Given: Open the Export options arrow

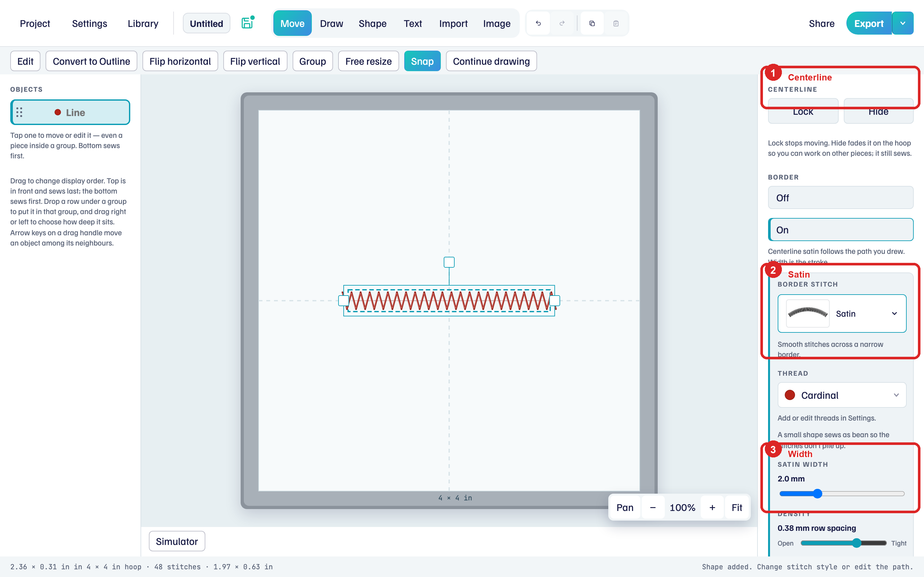Looking at the screenshot, I should click(903, 23).
